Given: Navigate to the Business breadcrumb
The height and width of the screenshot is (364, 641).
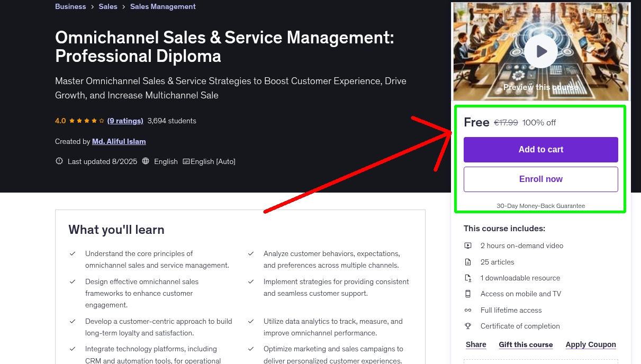Looking at the screenshot, I should (x=70, y=6).
